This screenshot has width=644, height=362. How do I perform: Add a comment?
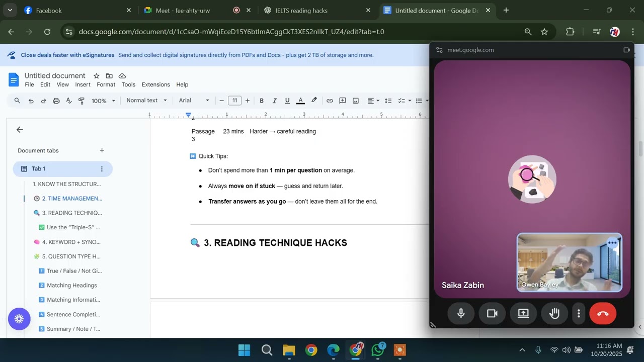(x=343, y=101)
